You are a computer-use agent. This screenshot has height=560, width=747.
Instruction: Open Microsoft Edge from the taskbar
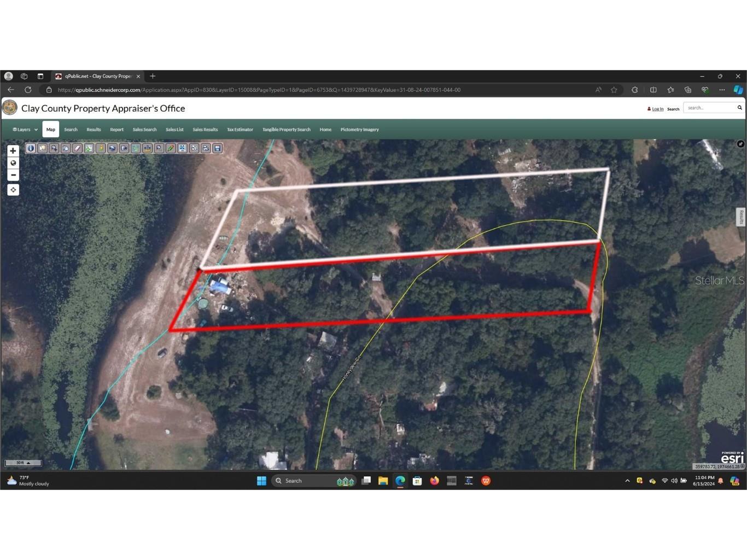pos(400,481)
